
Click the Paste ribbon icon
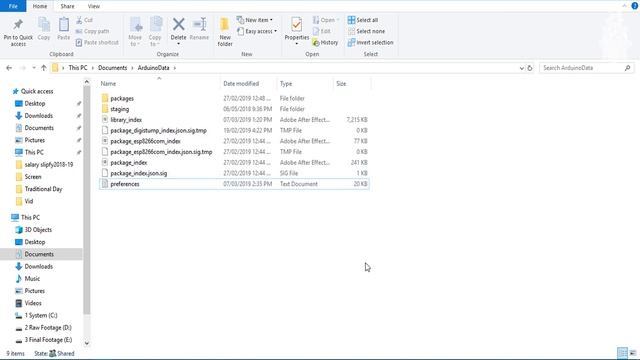[64, 24]
